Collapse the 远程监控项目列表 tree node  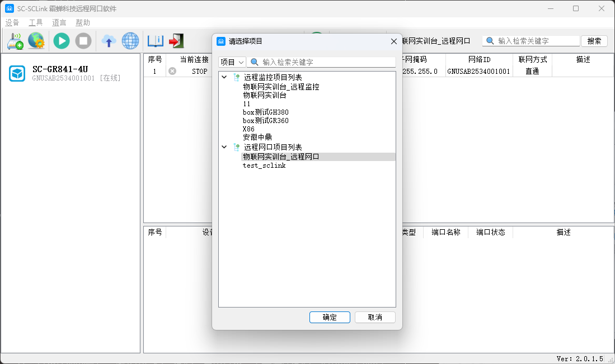pyautogui.click(x=224, y=77)
